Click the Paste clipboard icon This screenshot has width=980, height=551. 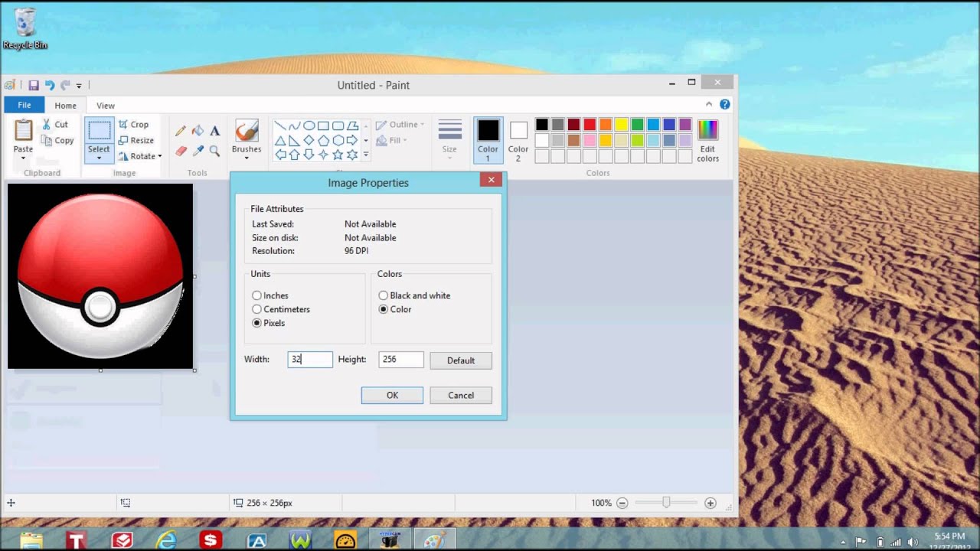(x=23, y=131)
